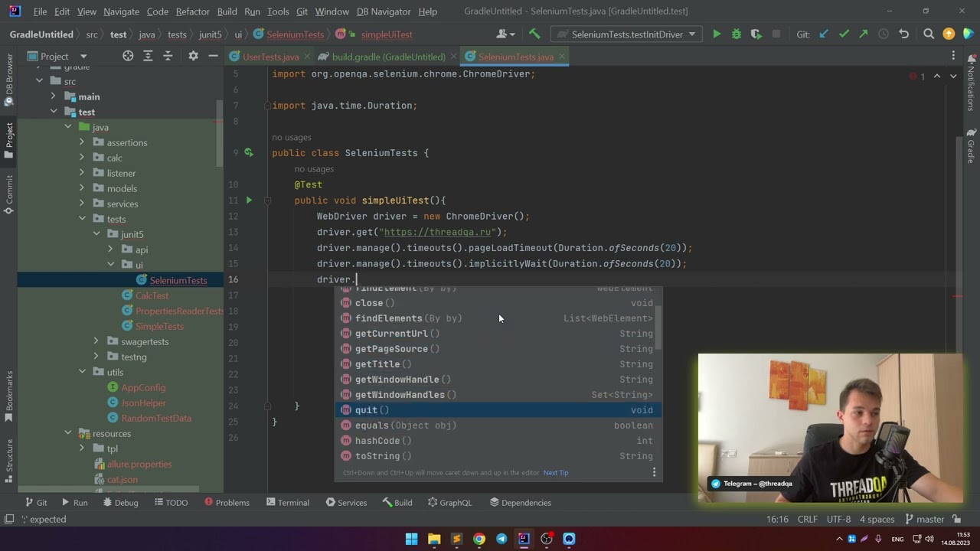Click Git Push arrow icon

click(864, 34)
